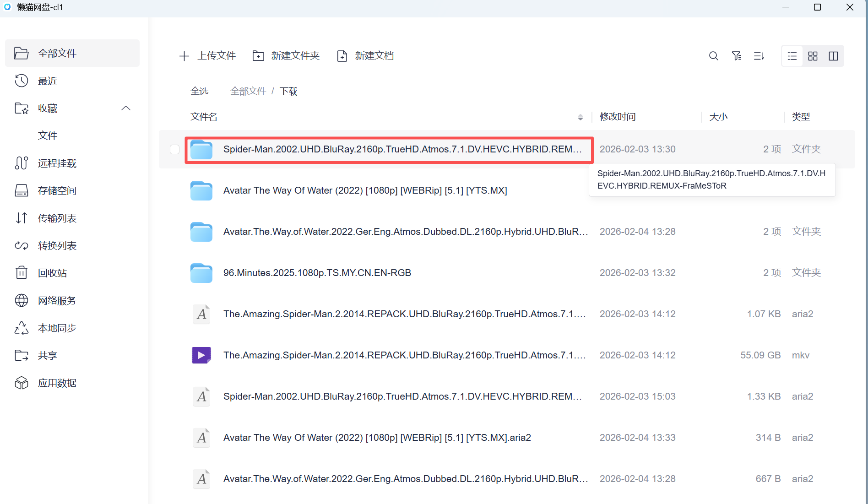This screenshot has height=504, width=868.
Task: Click 上传文件 button label
Action: tap(217, 56)
